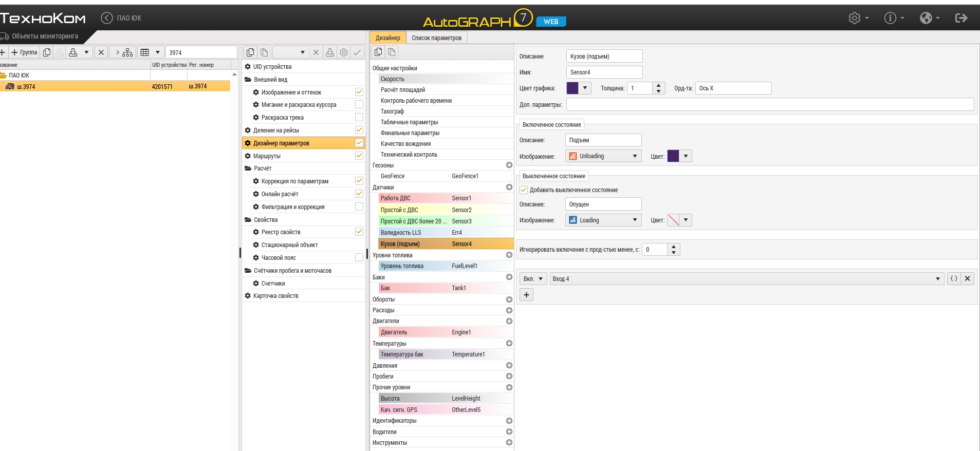Toggle Раскраска трека checkbox

359,117
